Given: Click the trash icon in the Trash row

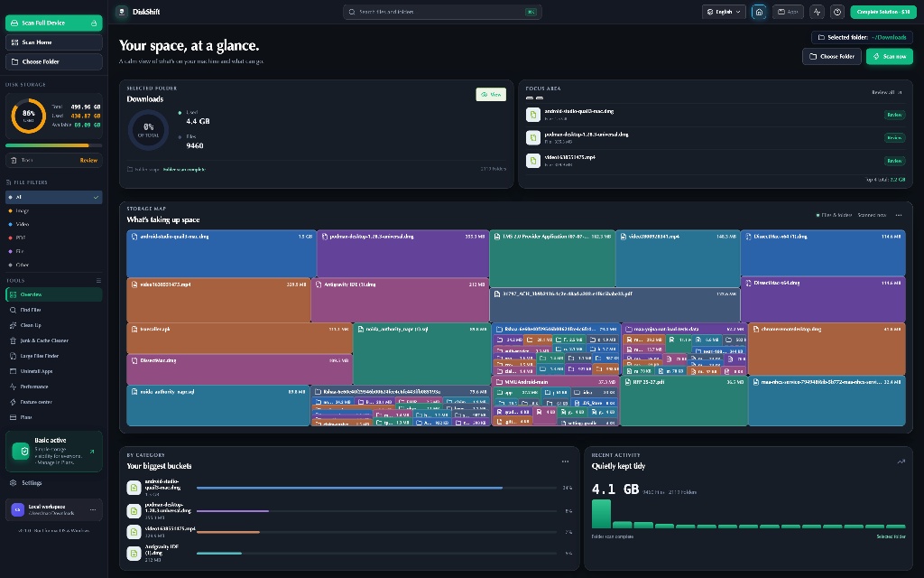Looking at the screenshot, I should tap(14, 161).
